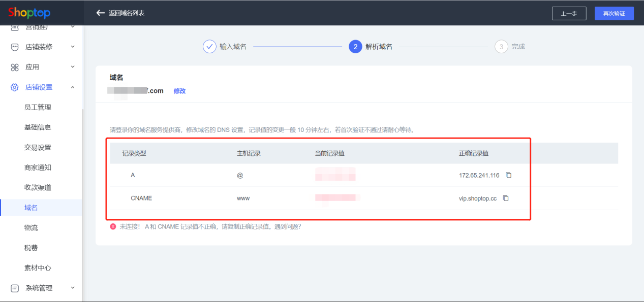Open 员工管理 in the sidebar

[38, 107]
